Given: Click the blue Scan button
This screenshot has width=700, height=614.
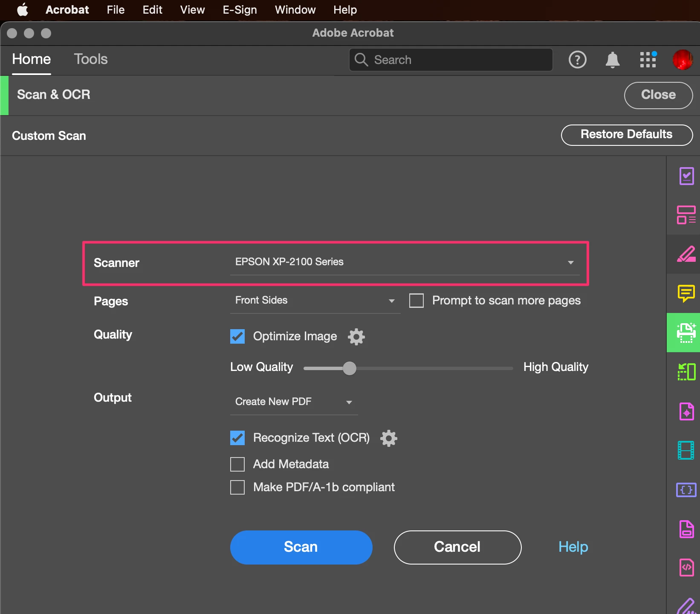Looking at the screenshot, I should [x=301, y=547].
